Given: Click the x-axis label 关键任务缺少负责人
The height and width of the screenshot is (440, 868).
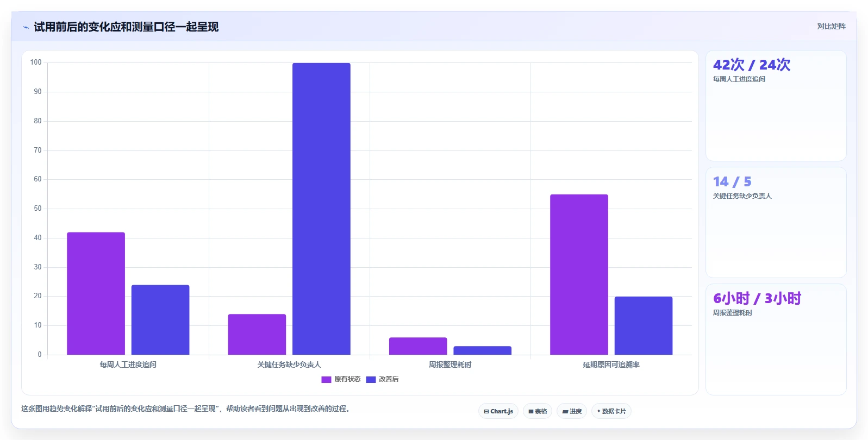Looking at the screenshot, I should click(289, 364).
